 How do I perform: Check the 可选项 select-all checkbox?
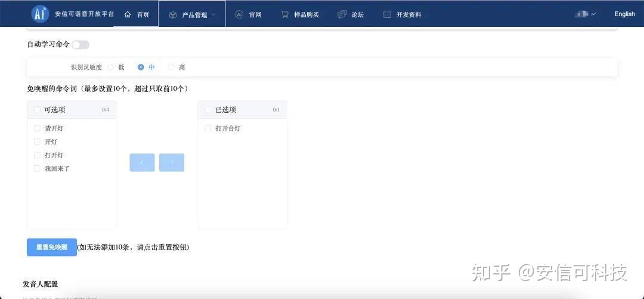coord(37,110)
